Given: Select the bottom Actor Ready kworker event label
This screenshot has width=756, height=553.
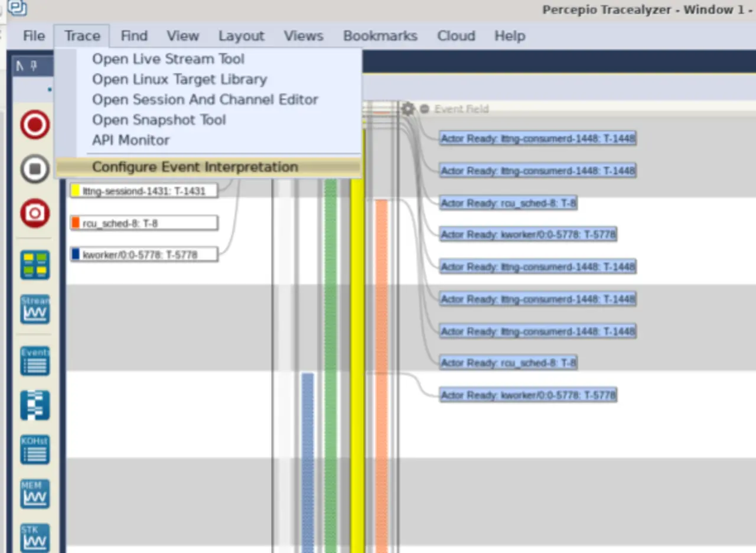Looking at the screenshot, I should (528, 395).
